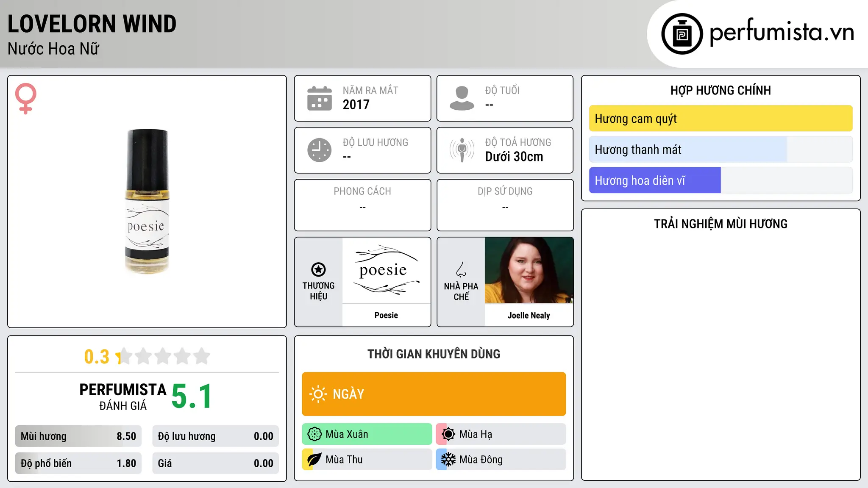This screenshot has height=488, width=868.
Task: Click the calendar icon beside Năm ra mắt
Action: pos(320,98)
